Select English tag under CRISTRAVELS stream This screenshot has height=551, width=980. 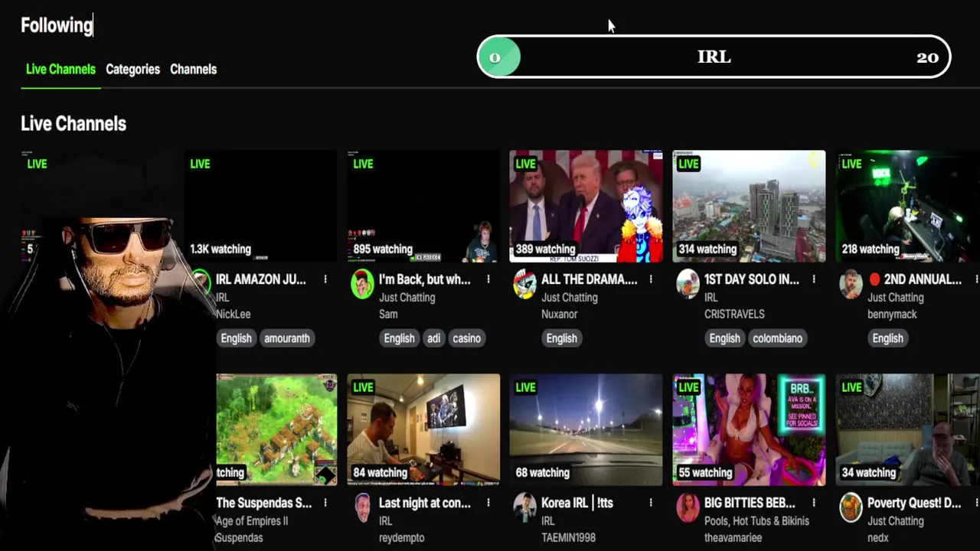pos(724,338)
